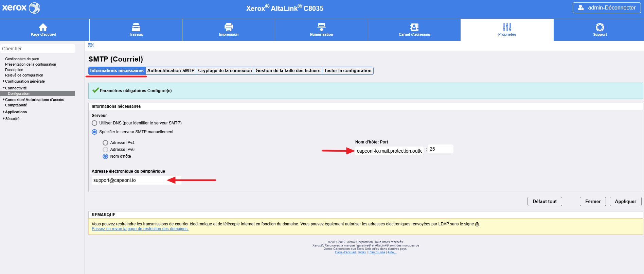Viewport: 644px width, 274px height.
Task: Click the admin user icon
Action: point(581,7)
